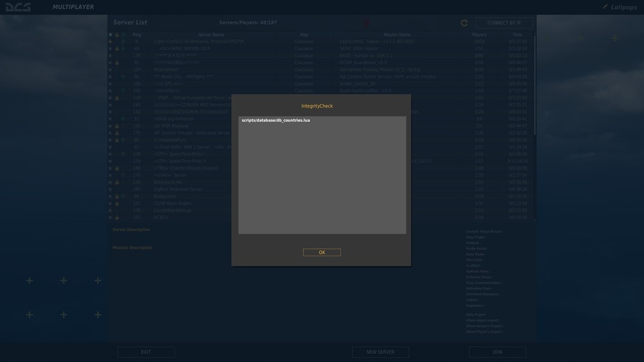Click the CONNECT BY IP button

pyautogui.click(x=504, y=23)
